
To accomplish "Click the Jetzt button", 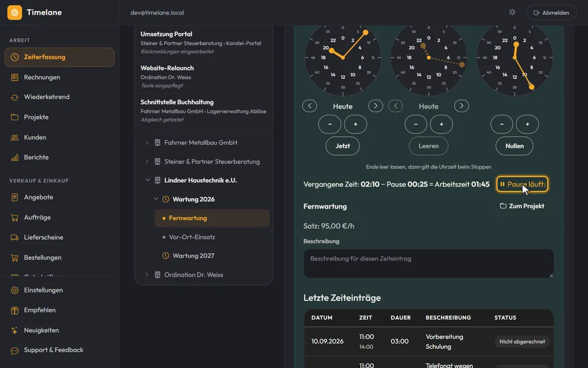I will [342, 146].
